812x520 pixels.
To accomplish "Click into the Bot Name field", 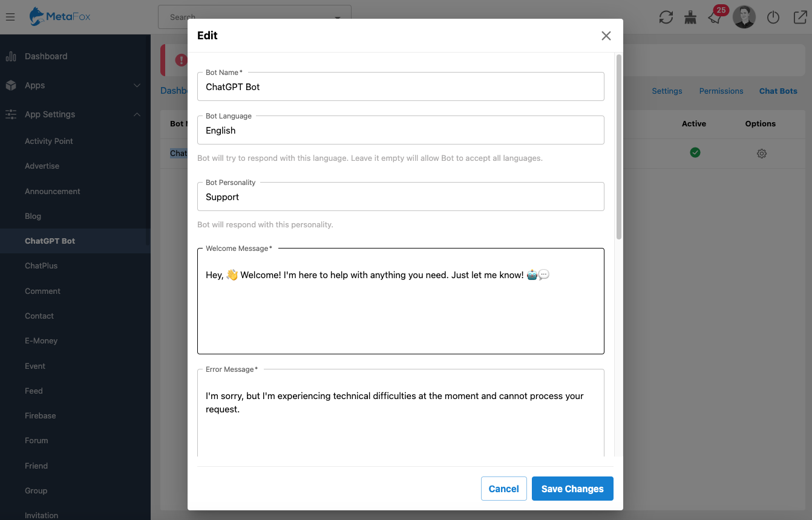I will (x=401, y=86).
